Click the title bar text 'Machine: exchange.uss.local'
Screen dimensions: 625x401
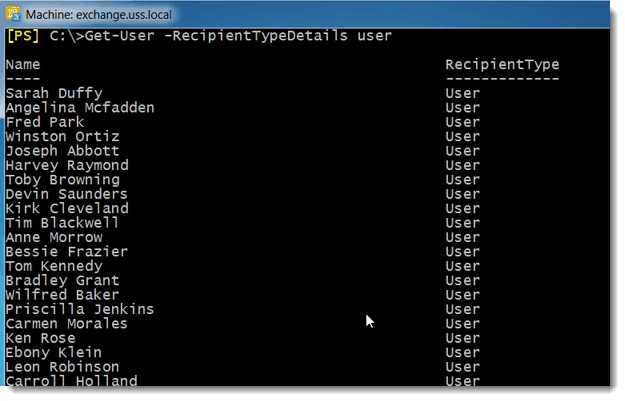98,15
